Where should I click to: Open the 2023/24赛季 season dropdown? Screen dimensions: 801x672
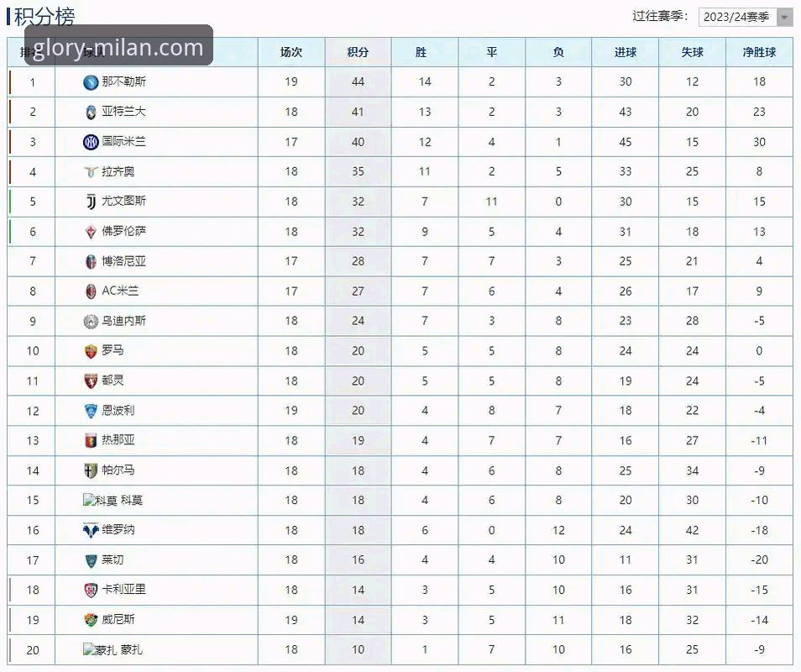(745, 17)
